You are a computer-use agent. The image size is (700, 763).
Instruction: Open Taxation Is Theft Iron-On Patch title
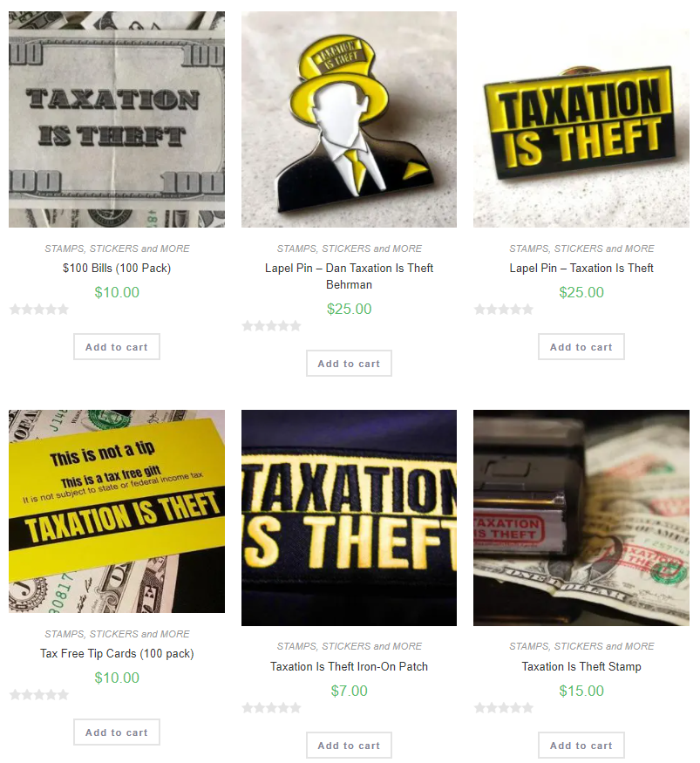349,667
